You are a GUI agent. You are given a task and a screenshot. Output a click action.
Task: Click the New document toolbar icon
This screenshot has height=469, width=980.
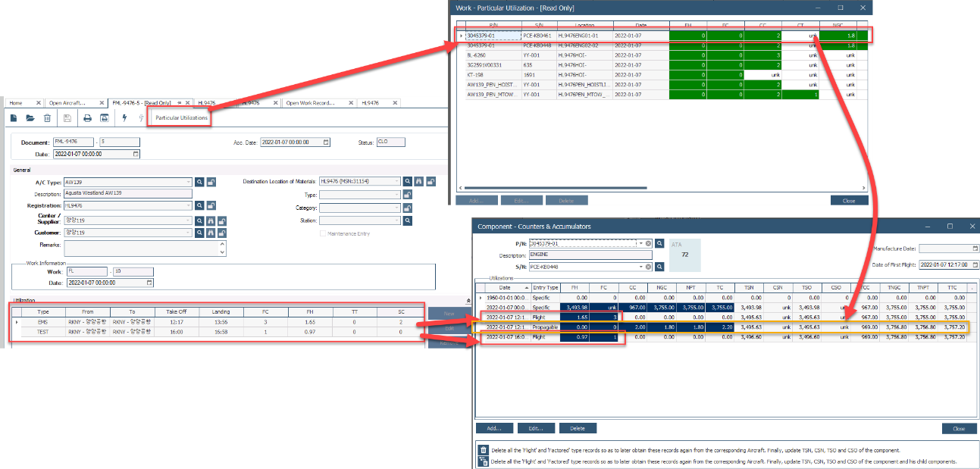[x=14, y=118]
